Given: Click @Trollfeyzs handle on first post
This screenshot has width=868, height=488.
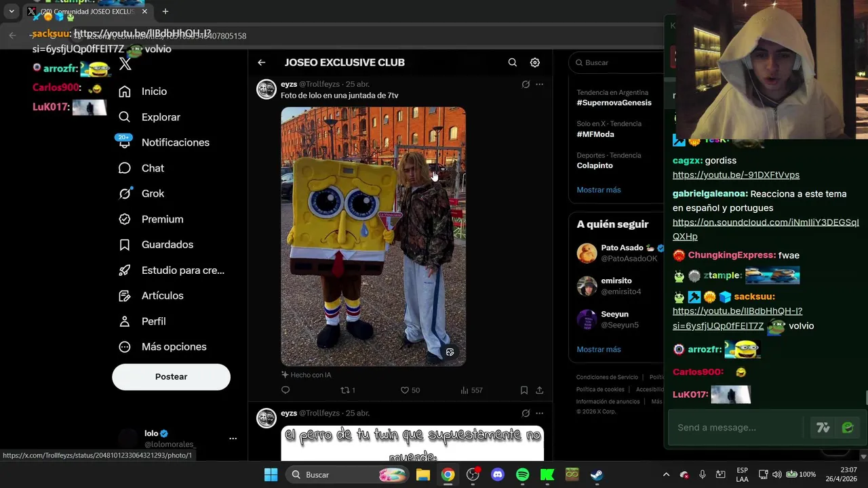Looking at the screenshot, I should [x=319, y=84].
